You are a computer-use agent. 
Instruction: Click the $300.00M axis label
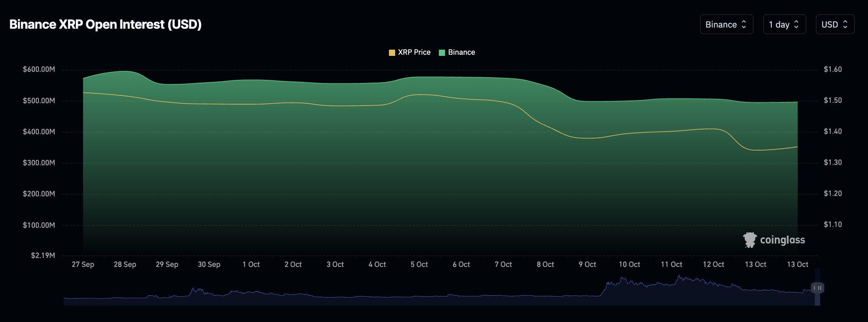pyautogui.click(x=39, y=163)
